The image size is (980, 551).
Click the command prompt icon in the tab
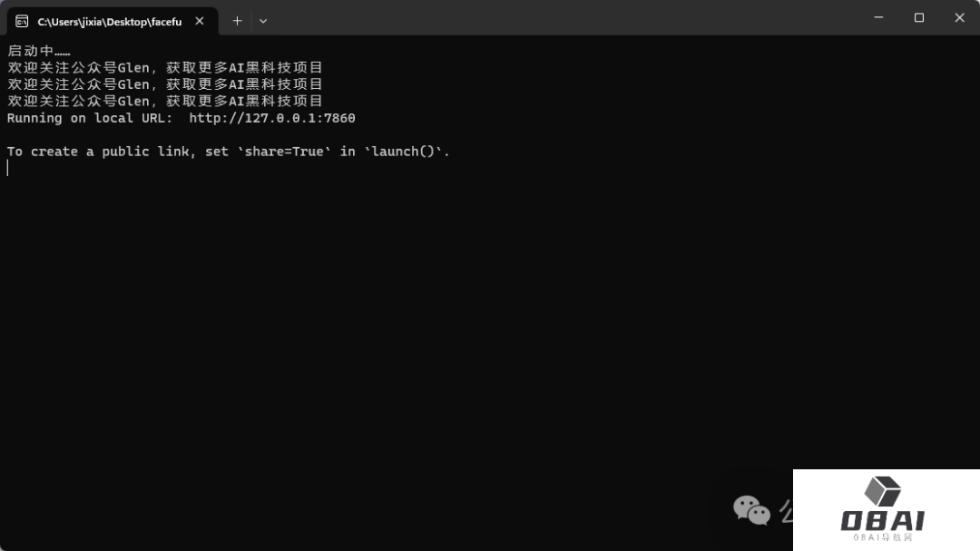[x=22, y=21]
